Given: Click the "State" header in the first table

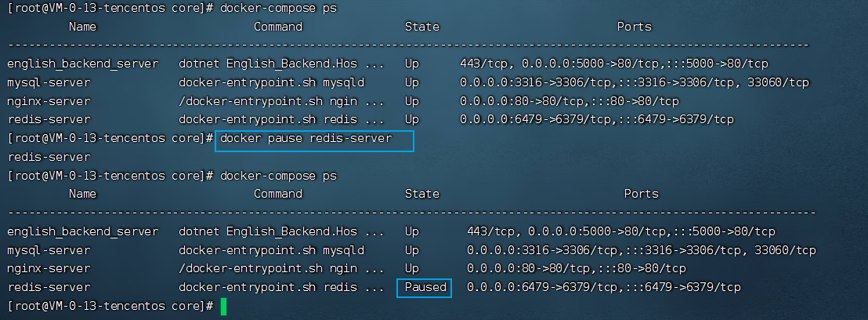Looking at the screenshot, I should (x=421, y=27).
